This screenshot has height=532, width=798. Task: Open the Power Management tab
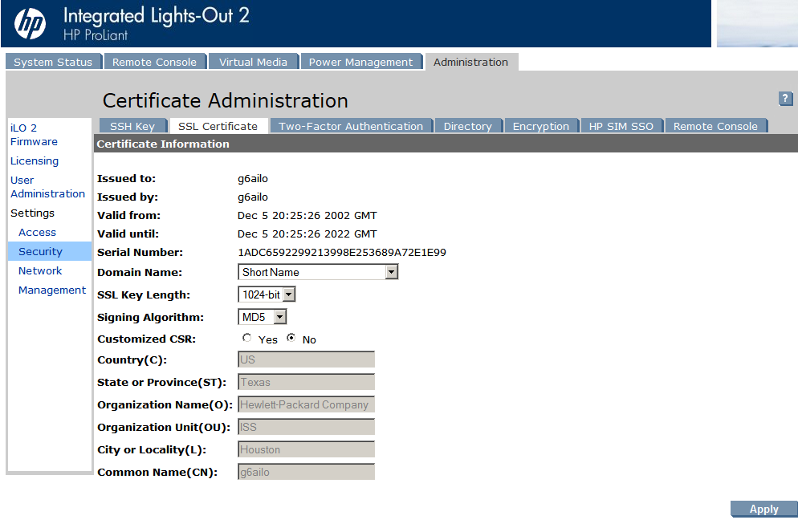[x=360, y=62]
